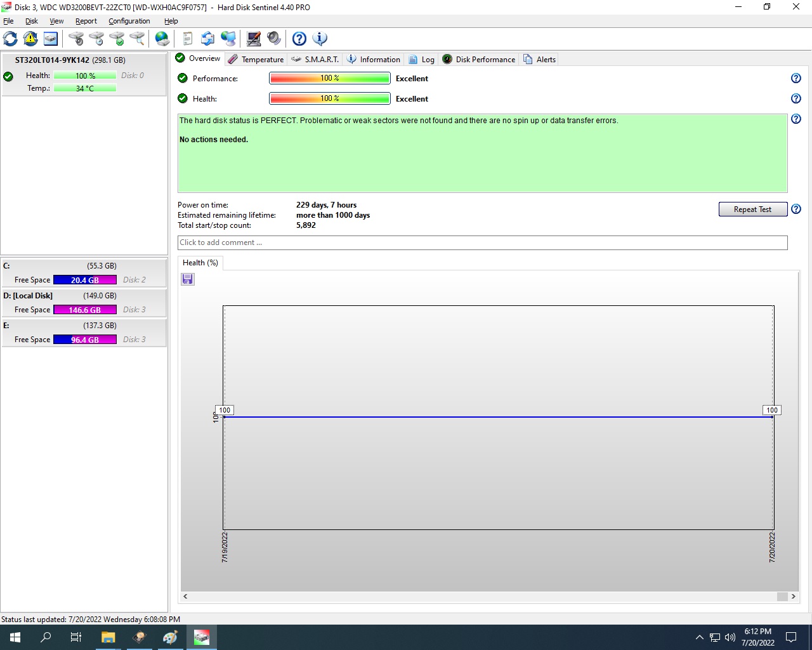Click the Health 100 % gradient bar in Overview
This screenshot has width=812, height=650.
click(330, 98)
